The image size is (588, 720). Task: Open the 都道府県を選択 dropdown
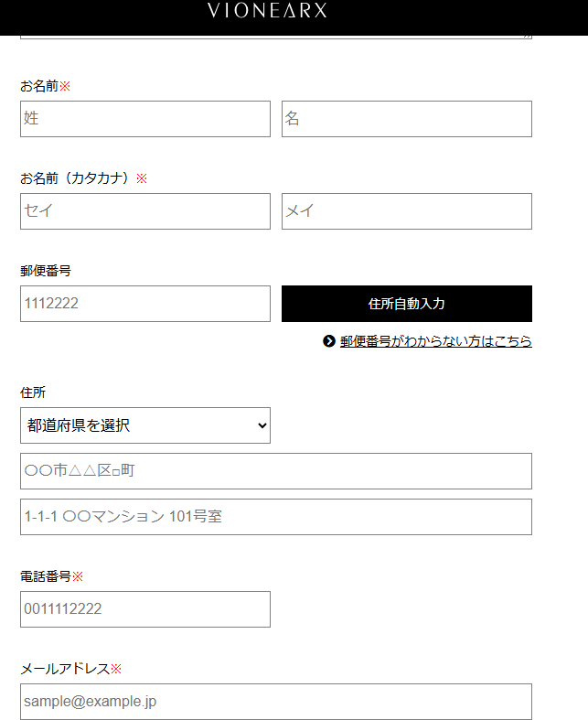coord(145,425)
